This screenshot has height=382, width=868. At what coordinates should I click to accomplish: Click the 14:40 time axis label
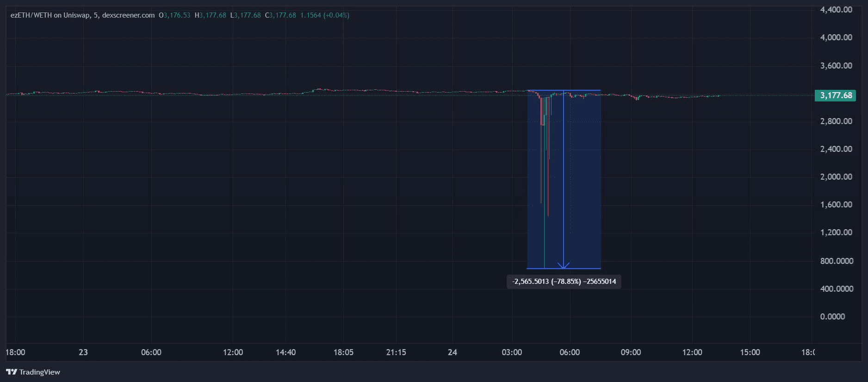(x=285, y=352)
